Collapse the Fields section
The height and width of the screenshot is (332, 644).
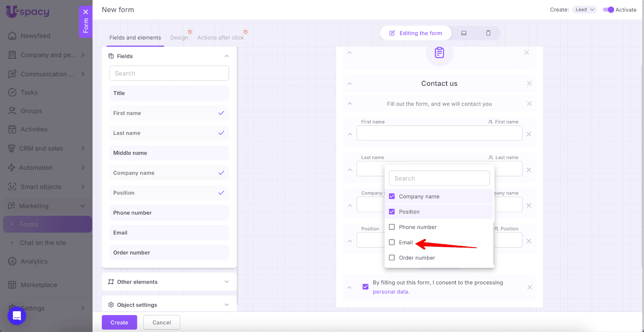(227, 56)
